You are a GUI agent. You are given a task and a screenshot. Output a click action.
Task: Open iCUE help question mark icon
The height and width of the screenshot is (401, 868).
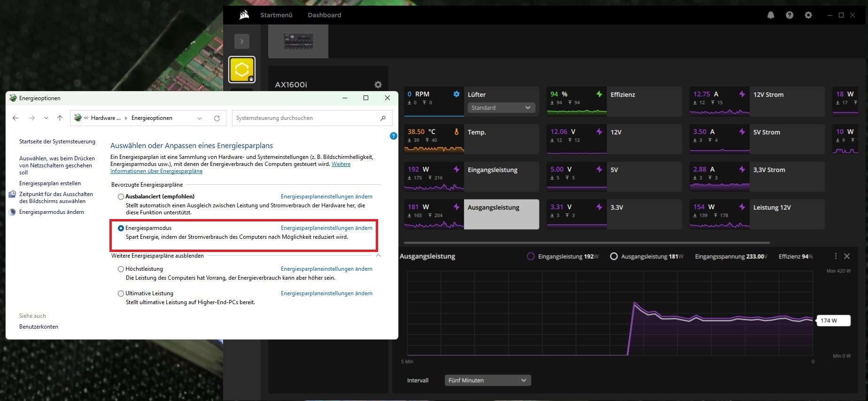click(x=790, y=15)
